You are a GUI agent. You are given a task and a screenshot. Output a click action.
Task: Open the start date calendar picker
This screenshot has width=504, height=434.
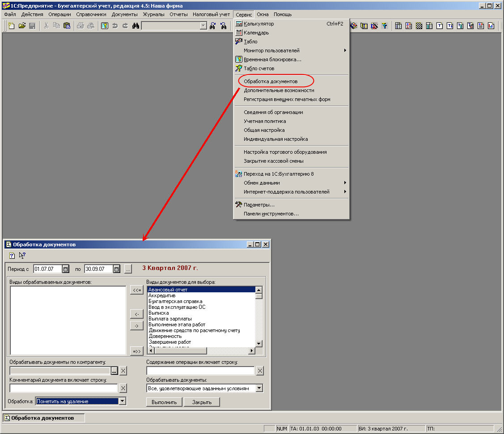point(66,269)
